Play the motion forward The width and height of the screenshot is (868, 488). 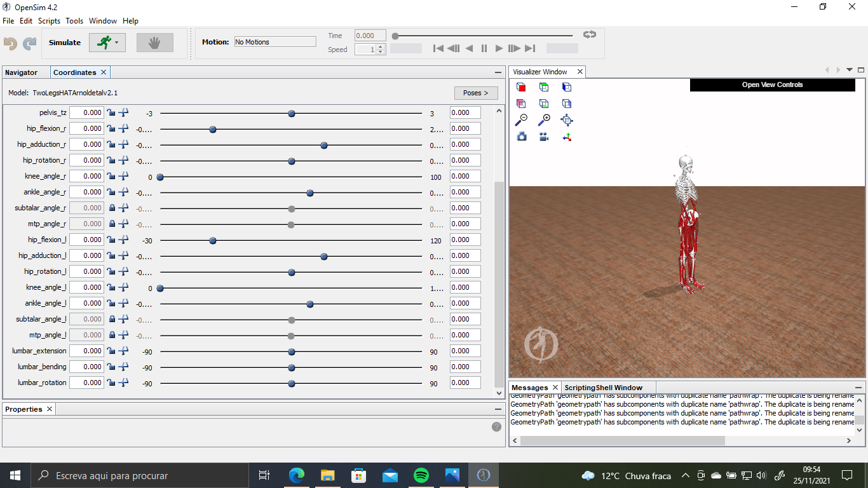pyautogui.click(x=499, y=48)
